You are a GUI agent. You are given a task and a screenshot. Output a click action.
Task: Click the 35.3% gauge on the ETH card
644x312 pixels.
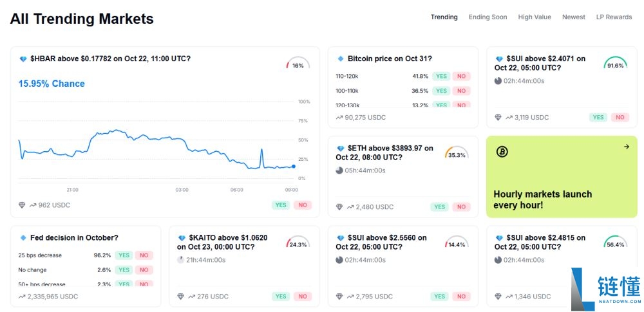click(x=457, y=154)
